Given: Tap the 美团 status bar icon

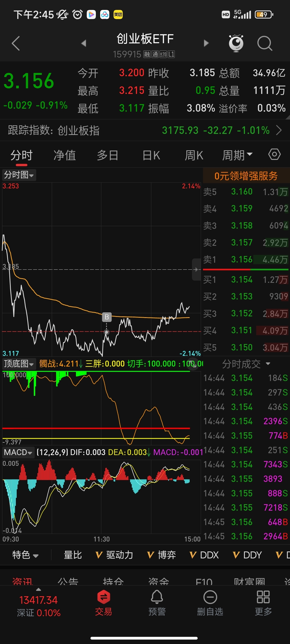Looking at the screenshot, I should (118, 14).
